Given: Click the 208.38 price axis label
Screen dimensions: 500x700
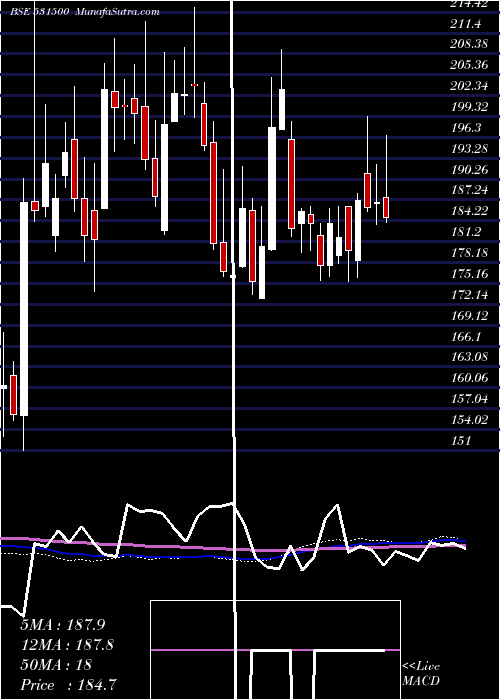Looking at the screenshot, I should click(470, 44).
